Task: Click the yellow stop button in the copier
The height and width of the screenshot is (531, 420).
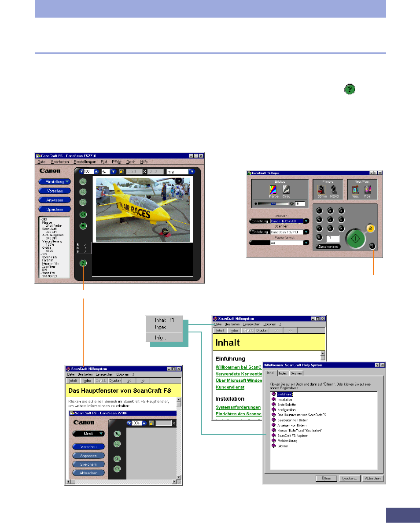Action: pyautogui.click(x=370, y=229)
